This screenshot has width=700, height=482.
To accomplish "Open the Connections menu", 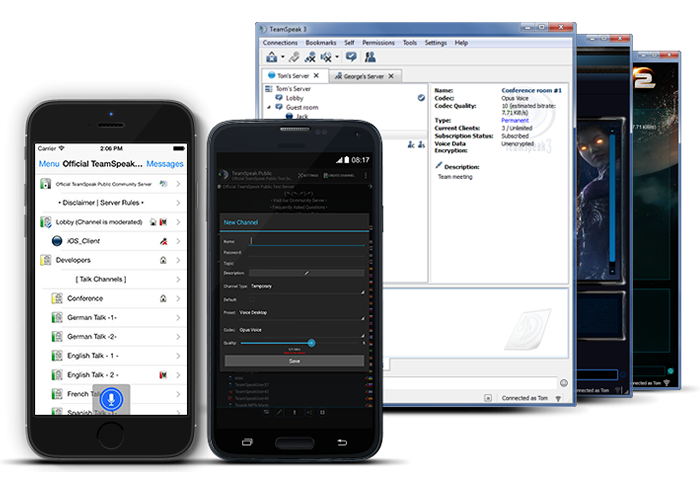I will click(280, 43).
